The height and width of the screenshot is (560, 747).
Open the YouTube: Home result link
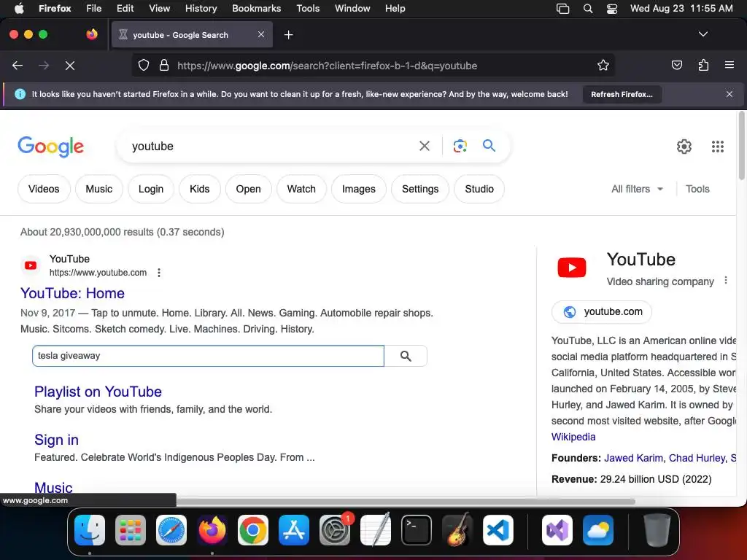[x=72, y=293]
